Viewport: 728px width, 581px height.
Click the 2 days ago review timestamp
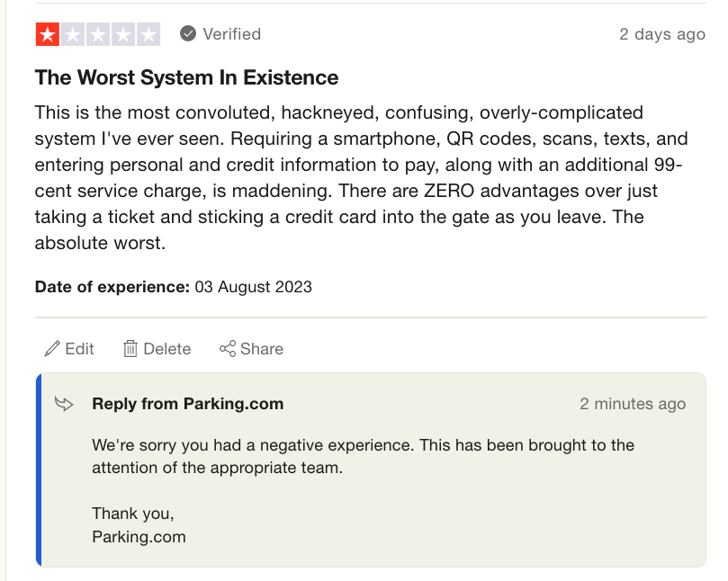tap(661, 34)
